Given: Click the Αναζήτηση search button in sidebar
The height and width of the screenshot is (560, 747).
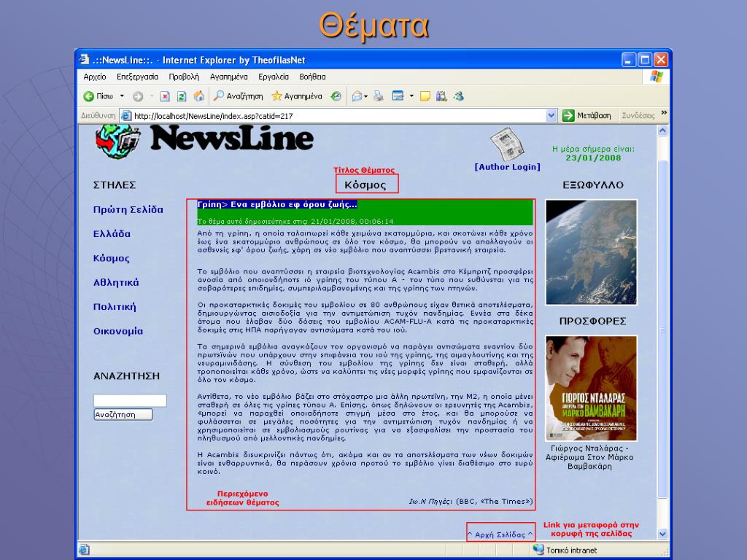Looking at the screenshot, I should [123, 415].
